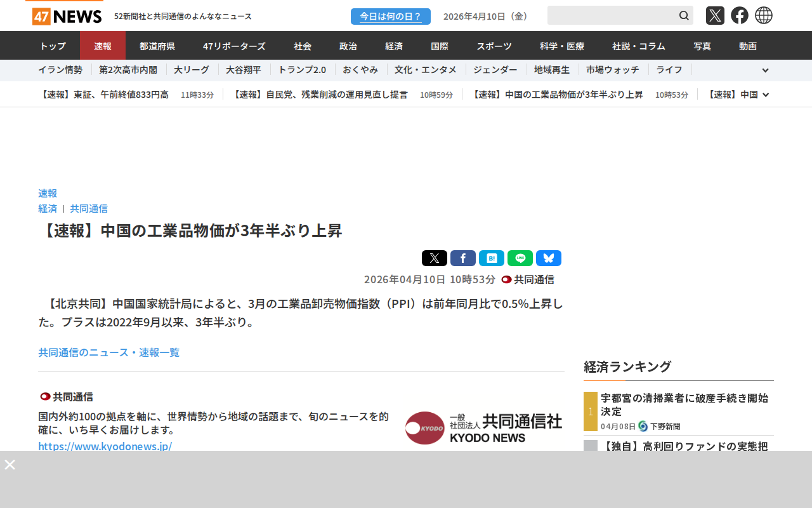Select おくやみ topic tag
The height and width of the screenshot is (508, 812).
(360, 70)
